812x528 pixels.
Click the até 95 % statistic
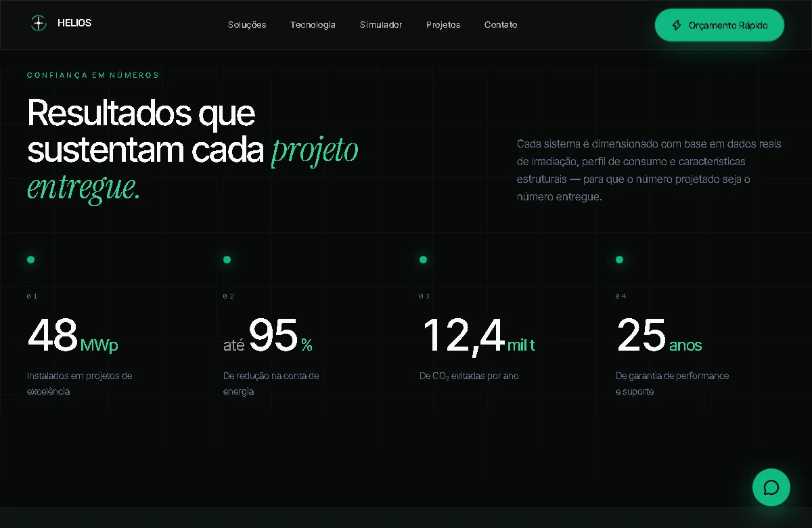coord(268,336)
